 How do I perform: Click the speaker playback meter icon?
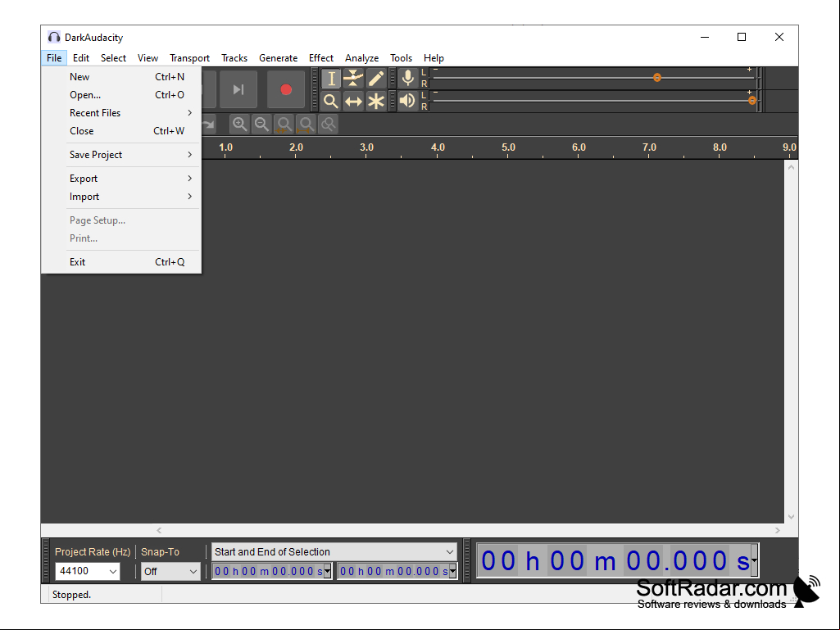407,102
